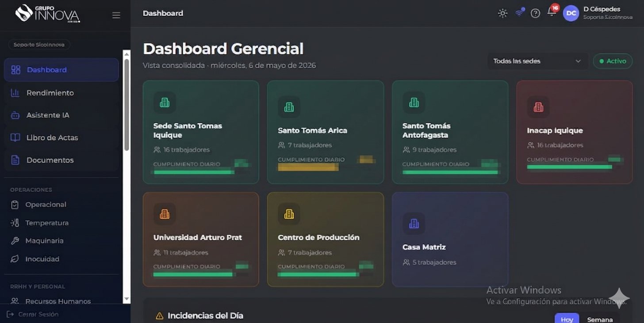
Task: Open the Universidad Arturo Prat card
Action: pyautogui.click(x=201, y=239)
